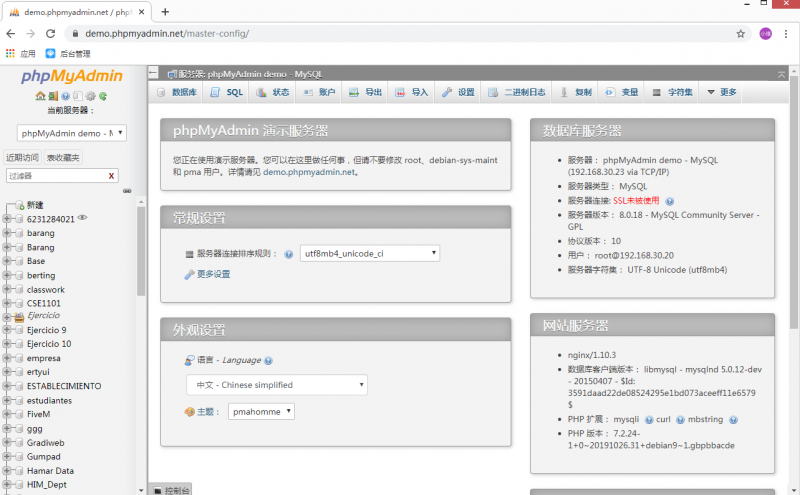Expand the barang database node
This screenshot has height=495, width=800.
tap(7, 233)
